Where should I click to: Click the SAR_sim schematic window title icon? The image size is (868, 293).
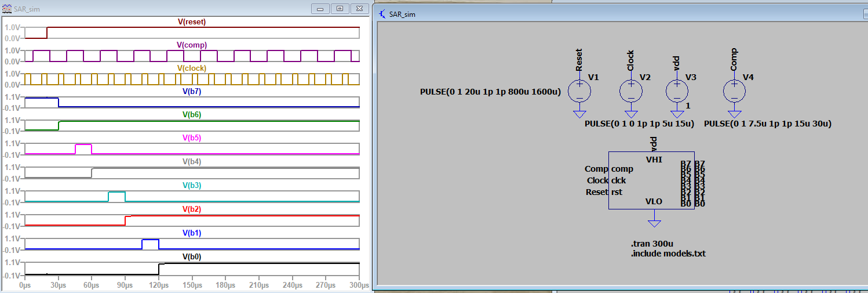coord(382,14)
